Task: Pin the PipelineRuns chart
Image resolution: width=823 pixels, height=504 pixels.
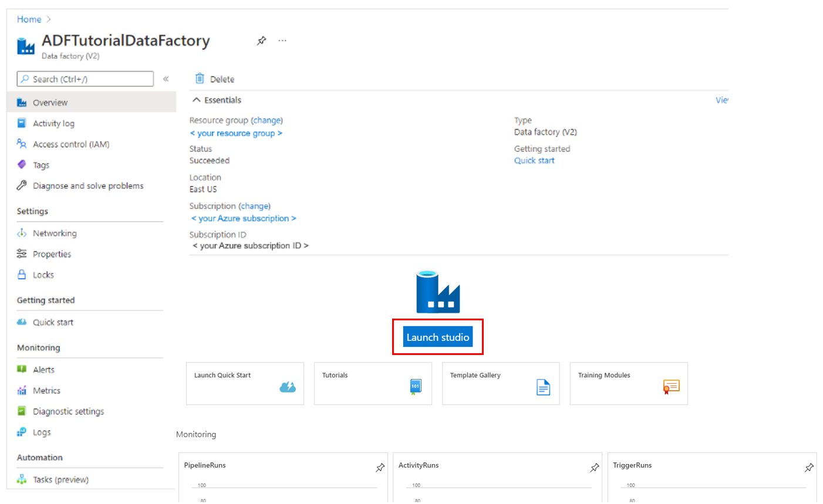Action: pyautogui.click(x=380, y=468)
